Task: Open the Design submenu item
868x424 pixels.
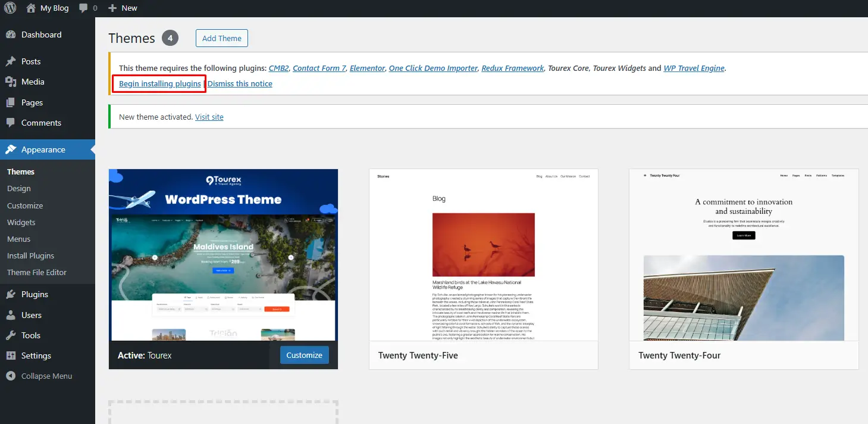Action: click(19, 188)
